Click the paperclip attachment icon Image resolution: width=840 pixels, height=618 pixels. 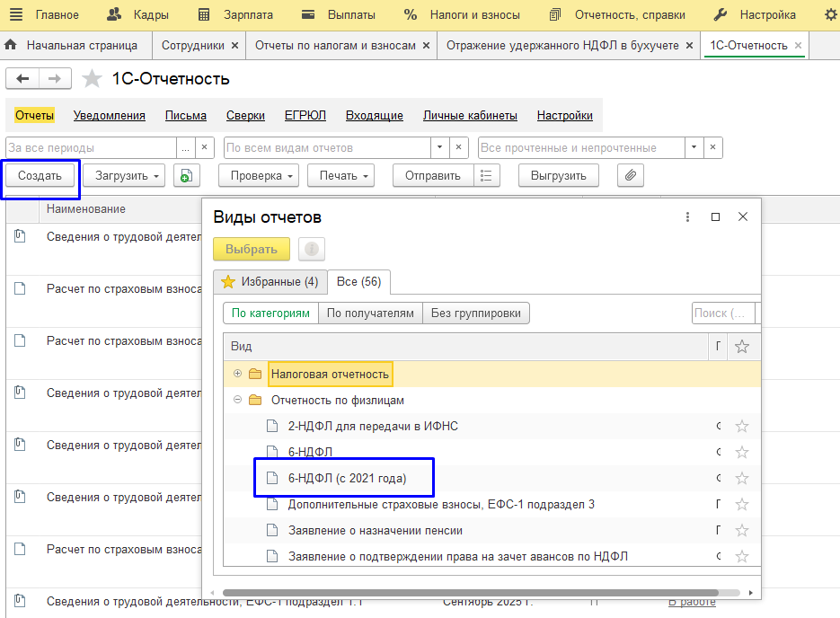(x=631, y=176)
